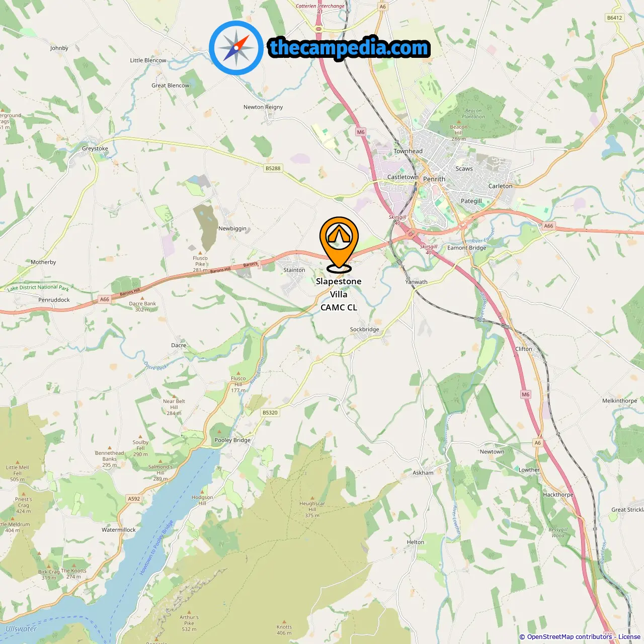The width and height of the screenshot is (644, 644).
Task: Click the A6 shield south of Clifton
Action: (538, 443)
